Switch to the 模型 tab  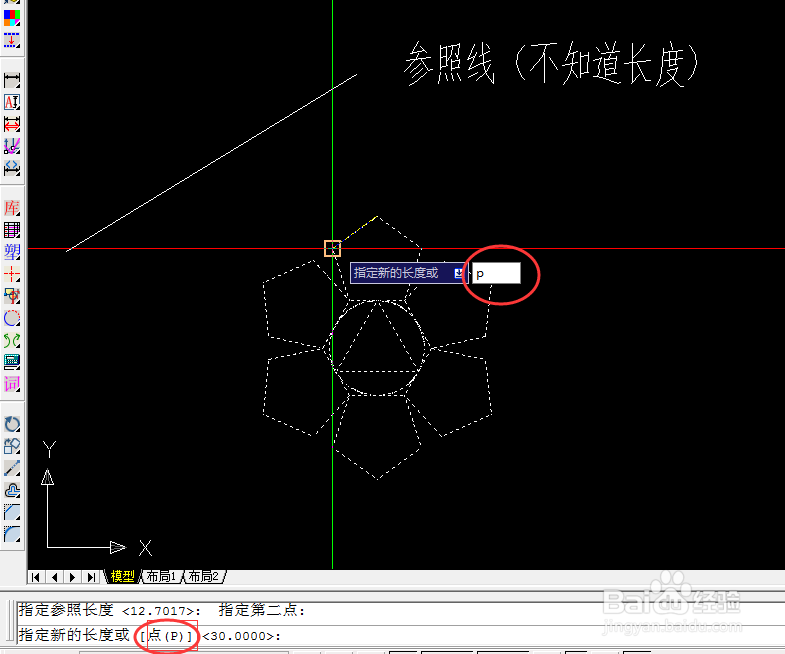point(122,576)
